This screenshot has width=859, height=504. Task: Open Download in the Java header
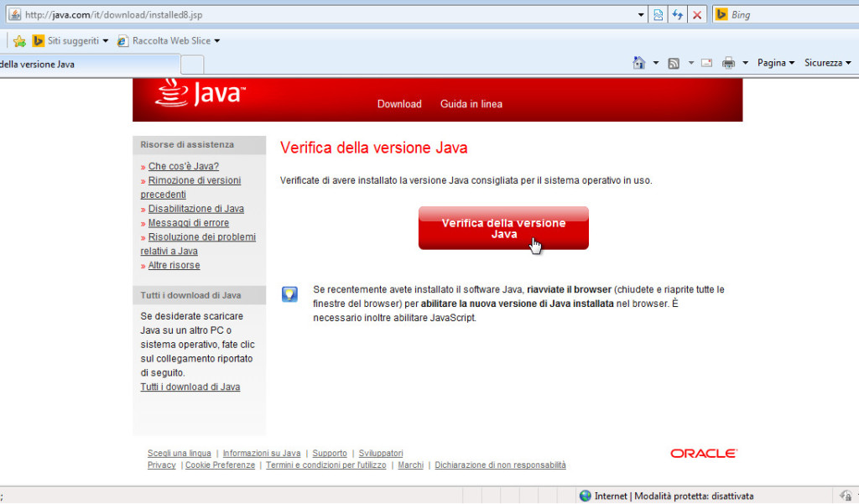[399, 104]
